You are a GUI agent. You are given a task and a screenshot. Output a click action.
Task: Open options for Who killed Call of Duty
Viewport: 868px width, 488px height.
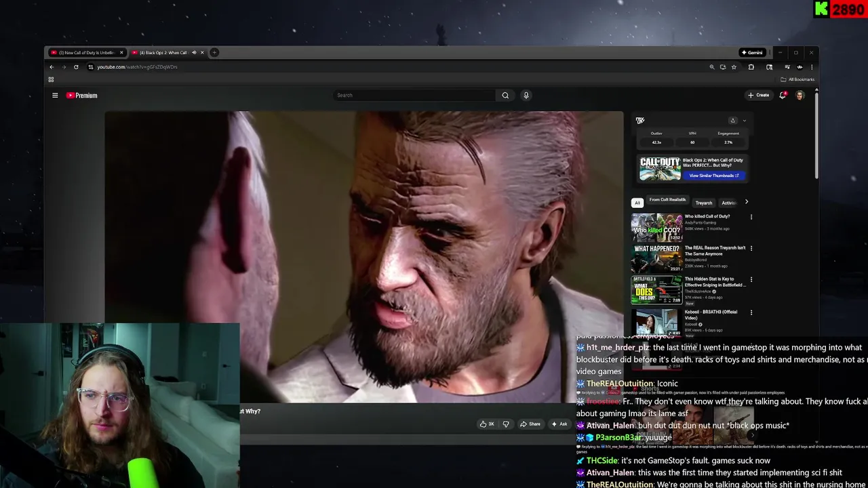coord(751,217)
